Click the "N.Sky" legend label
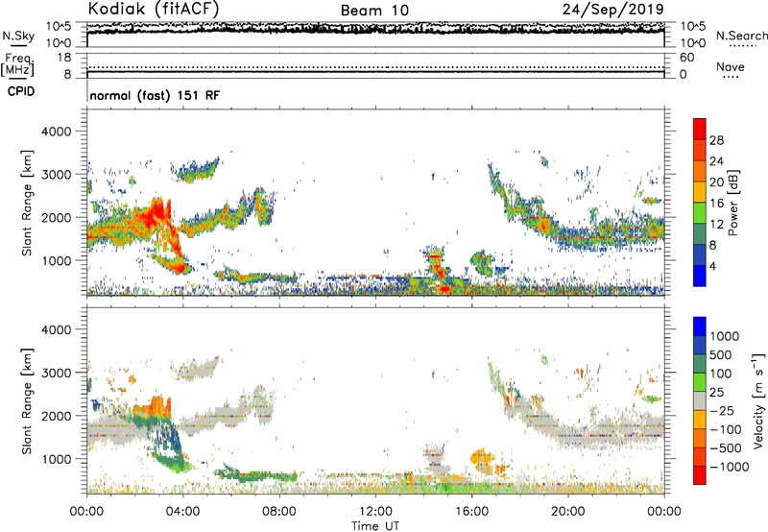Screen dimensions: 768x532 pyautogui.click(x=18, y=36)
